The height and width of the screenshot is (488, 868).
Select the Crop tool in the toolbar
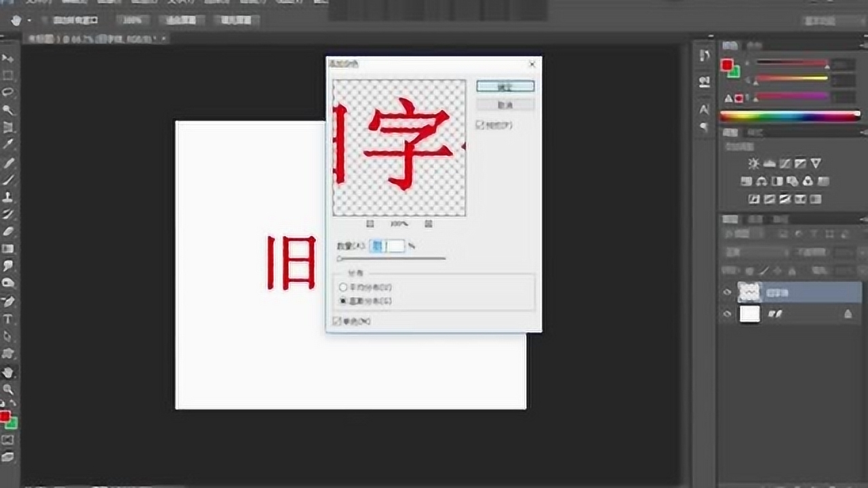pos(8,127)
